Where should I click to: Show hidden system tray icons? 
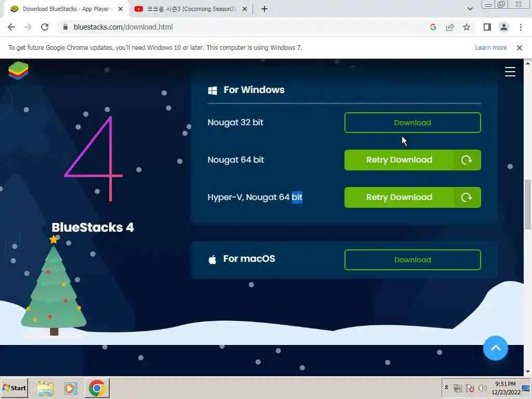click(x=446, y=388)
